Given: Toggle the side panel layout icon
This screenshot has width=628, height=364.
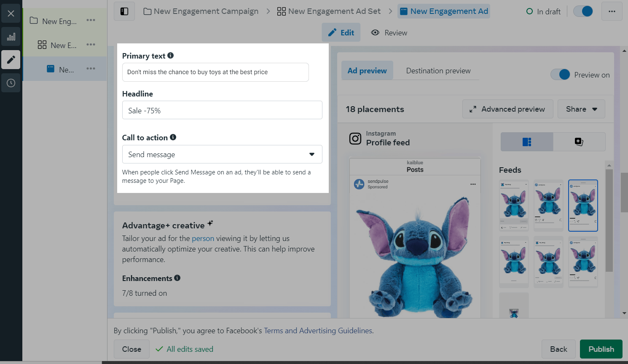Looking at the screenshot, I should [x=124, y=11].
